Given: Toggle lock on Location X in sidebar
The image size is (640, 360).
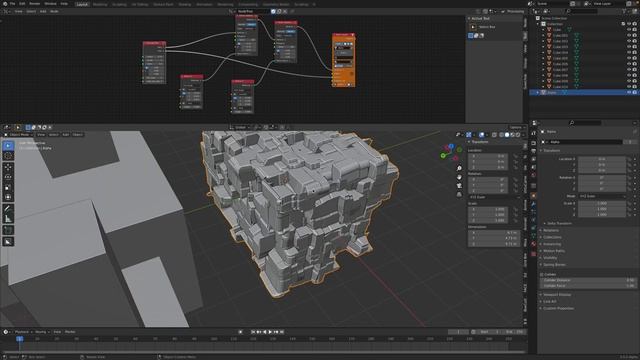Looking at the screenshot, I should click(516, 156).
